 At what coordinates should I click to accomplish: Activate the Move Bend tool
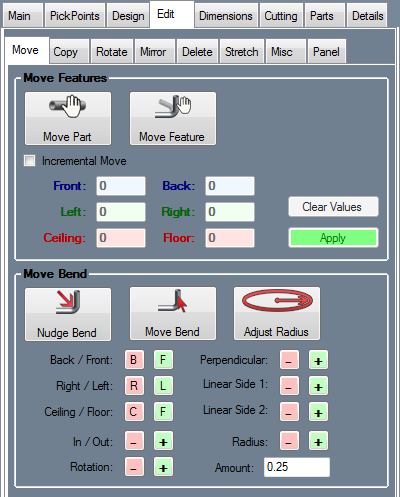[173, 314]
